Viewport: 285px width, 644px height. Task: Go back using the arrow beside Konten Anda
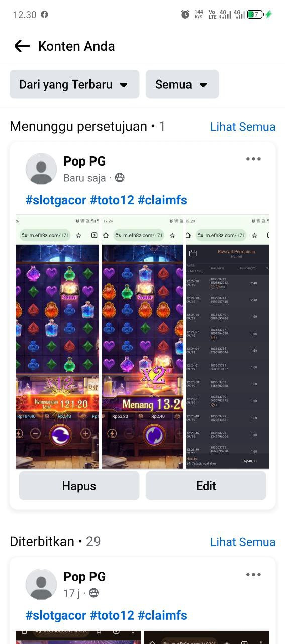click(22, 46)
